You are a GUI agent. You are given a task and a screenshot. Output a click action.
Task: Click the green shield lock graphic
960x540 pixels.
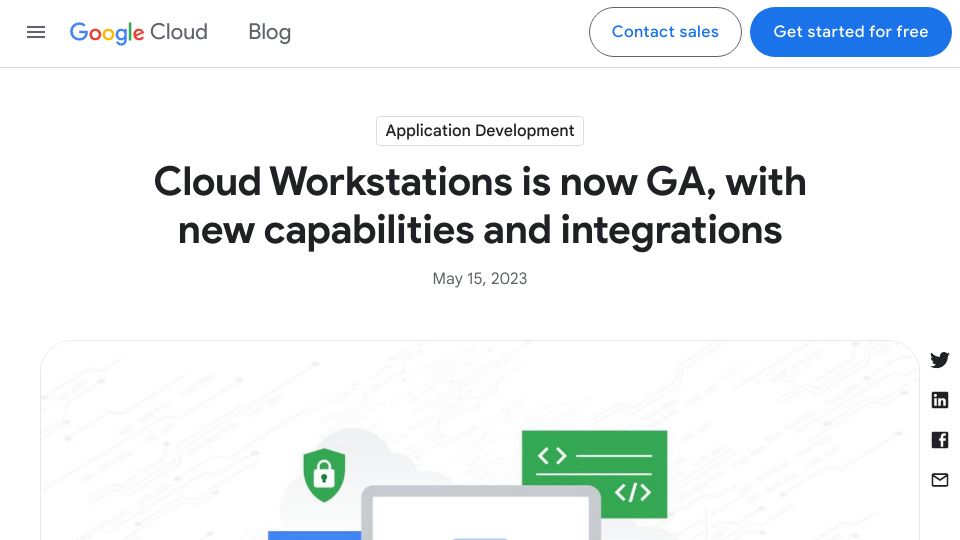coord(324,474)
